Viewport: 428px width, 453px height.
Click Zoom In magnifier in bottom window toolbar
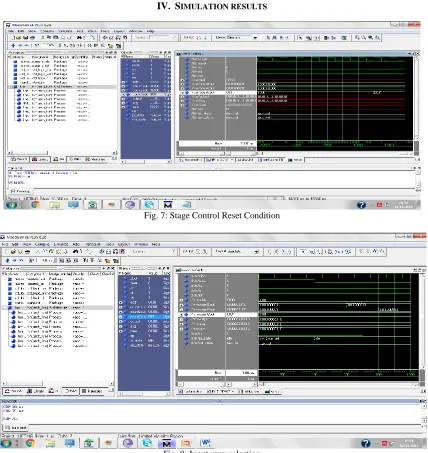361,252
